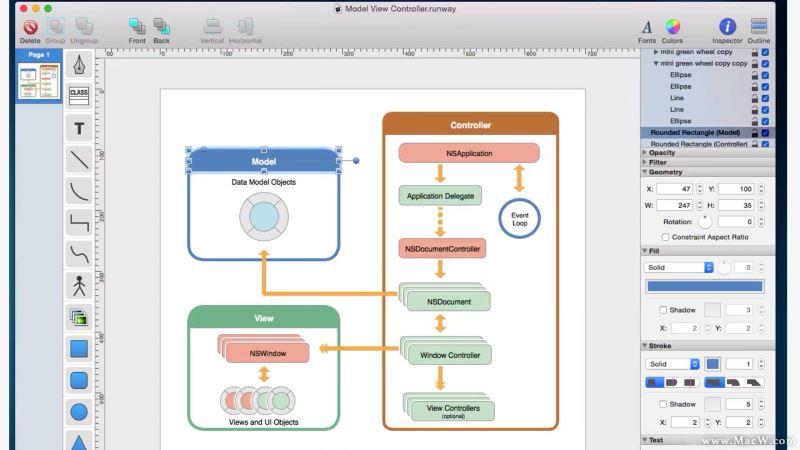Viewport: 800px width, 450px height.
Task: Expand the mini green wheel copy group
Action: [656, 52]
